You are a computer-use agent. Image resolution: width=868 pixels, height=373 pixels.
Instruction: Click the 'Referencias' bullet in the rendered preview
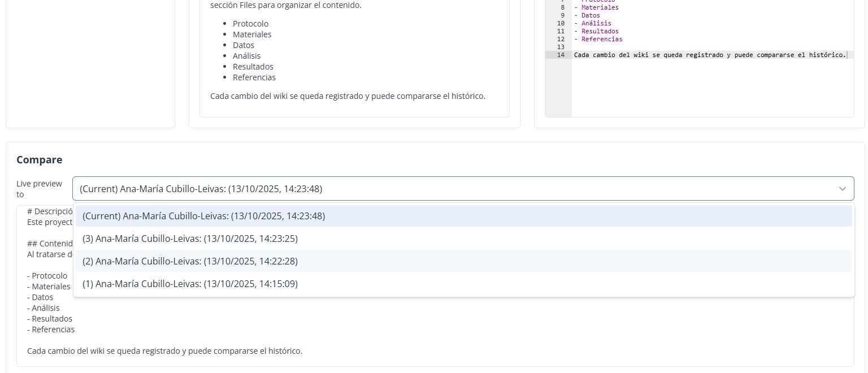pos(254,77)
